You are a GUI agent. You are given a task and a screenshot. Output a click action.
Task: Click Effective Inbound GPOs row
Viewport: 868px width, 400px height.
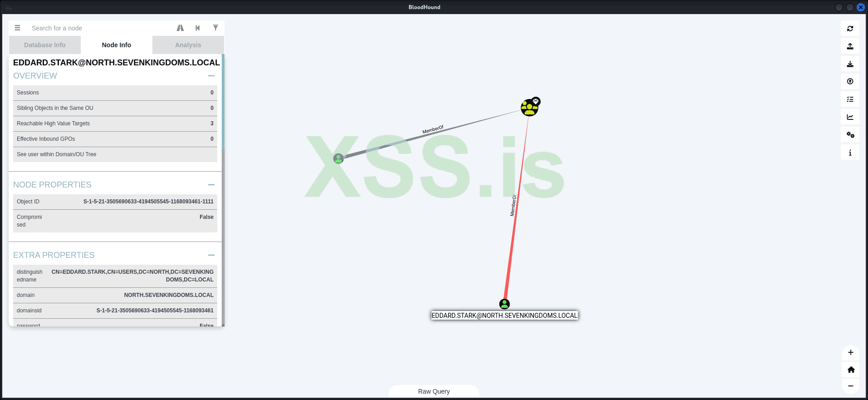115,139
